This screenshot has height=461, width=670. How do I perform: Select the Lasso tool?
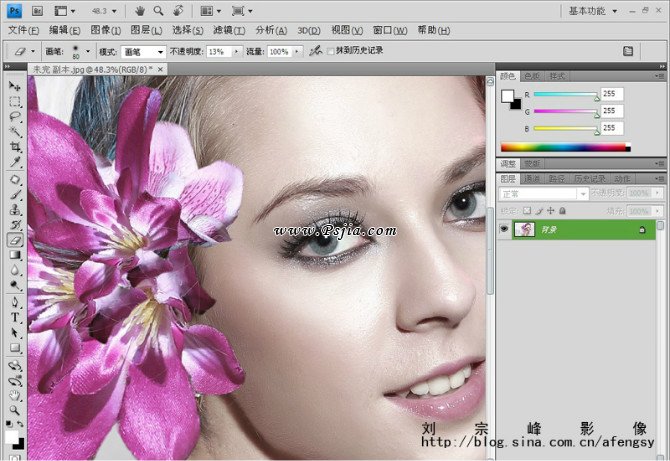tap(15, 116)
